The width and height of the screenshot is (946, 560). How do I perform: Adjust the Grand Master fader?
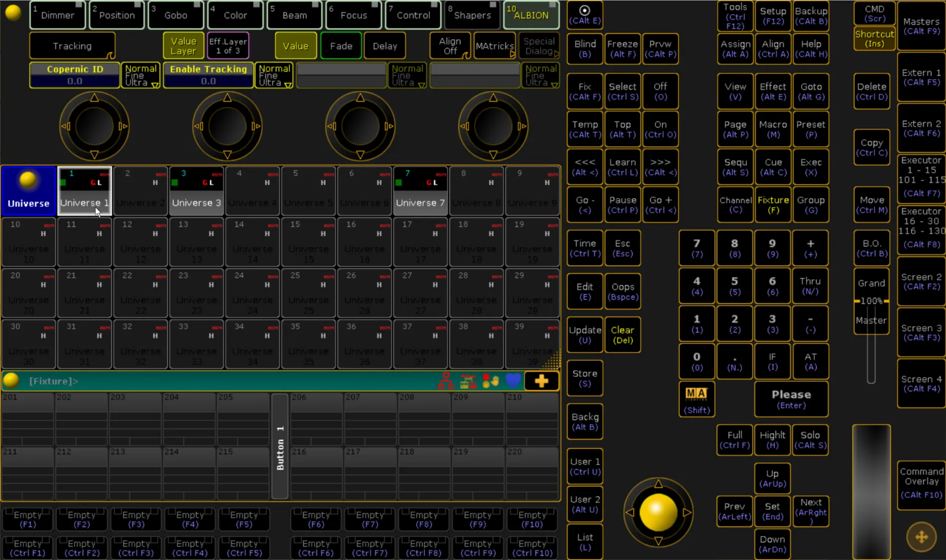pos(871,302)
